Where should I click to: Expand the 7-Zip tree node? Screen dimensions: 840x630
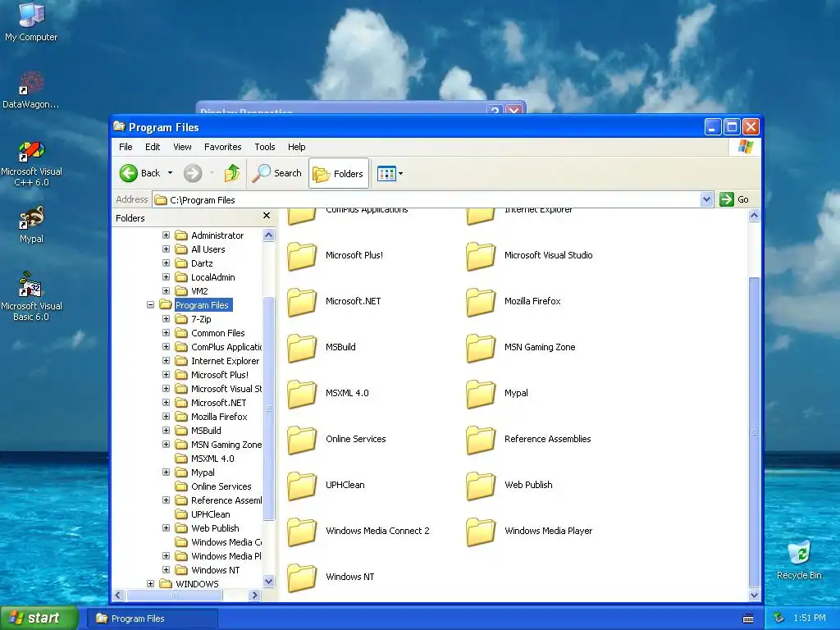coord(166,319)
